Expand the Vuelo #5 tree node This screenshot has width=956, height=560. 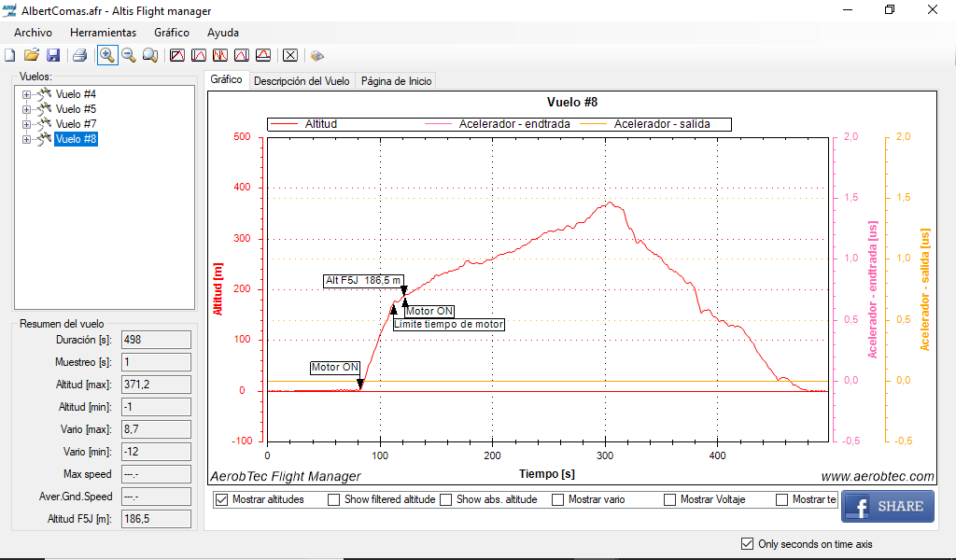(26, 109)
